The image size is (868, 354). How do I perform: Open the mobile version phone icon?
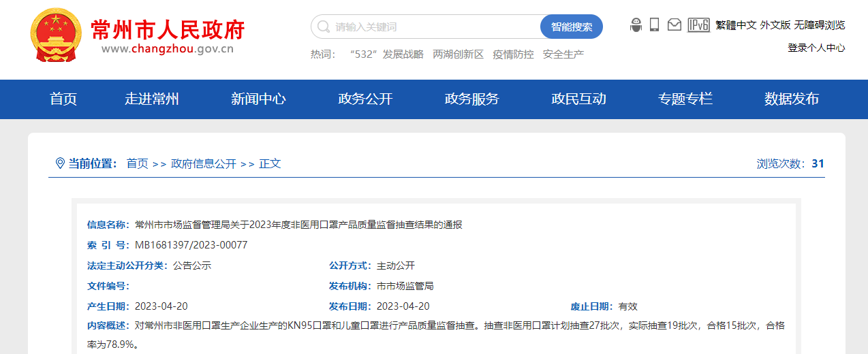pos(654,25)
